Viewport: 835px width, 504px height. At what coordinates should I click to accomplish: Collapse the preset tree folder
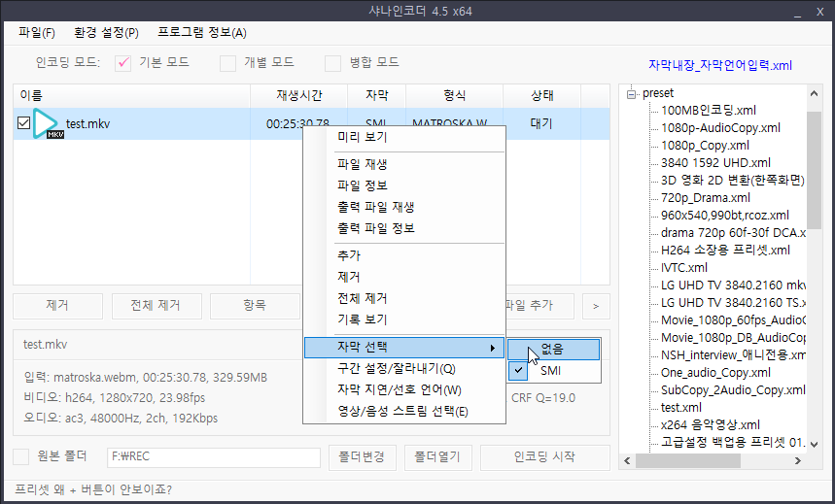631,93
